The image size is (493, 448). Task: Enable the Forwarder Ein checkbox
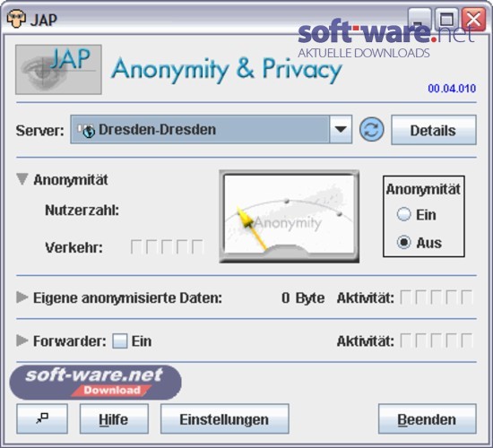point(120,340)
